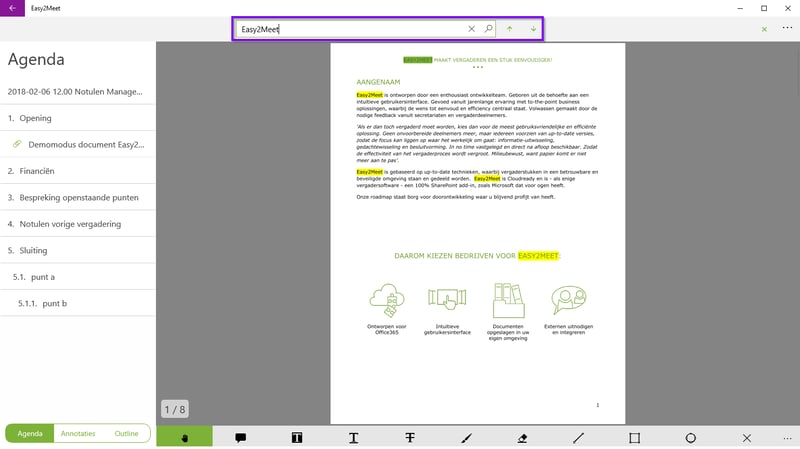The height and width of the screenshot is (449, 800).
Task: Clear the search field text
Action: point(471,29)
